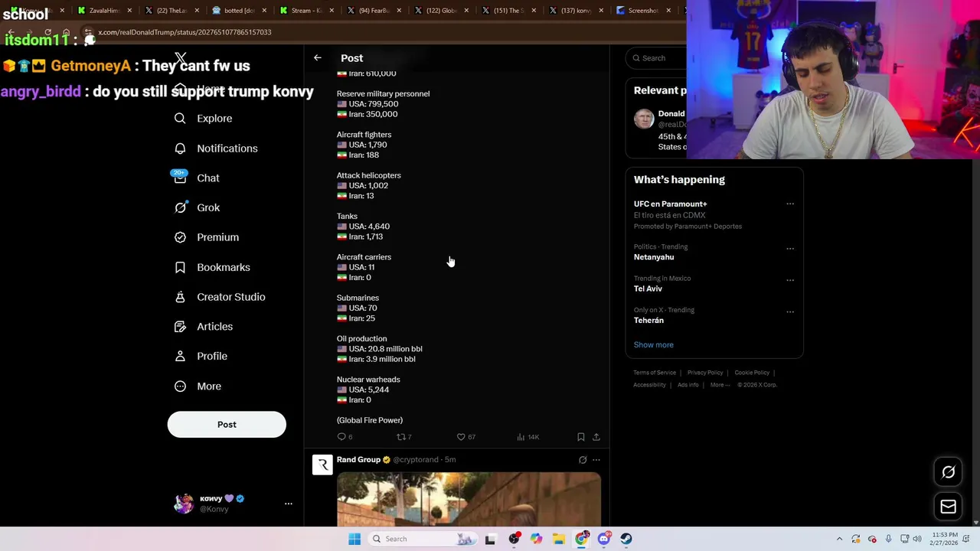Expand the footer More links menu
Viewport: 980px width, 551px height.
tap(720, 385)
